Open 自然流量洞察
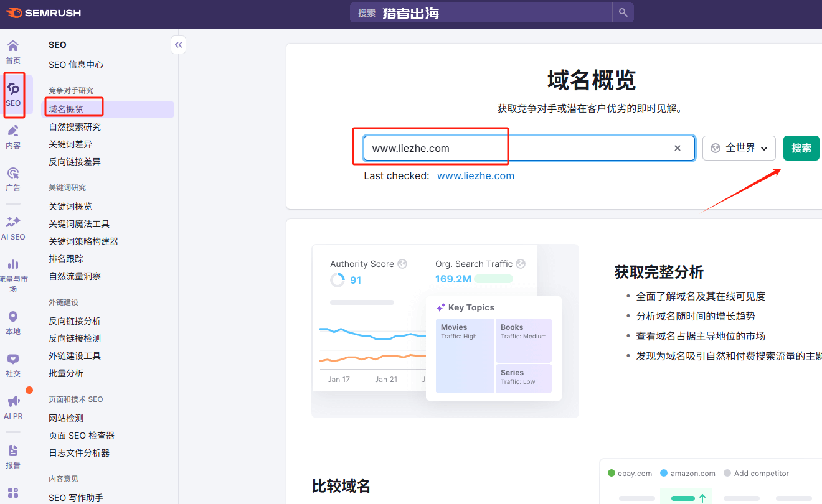This screenshot has width=822, height=504. click(75, 276)
